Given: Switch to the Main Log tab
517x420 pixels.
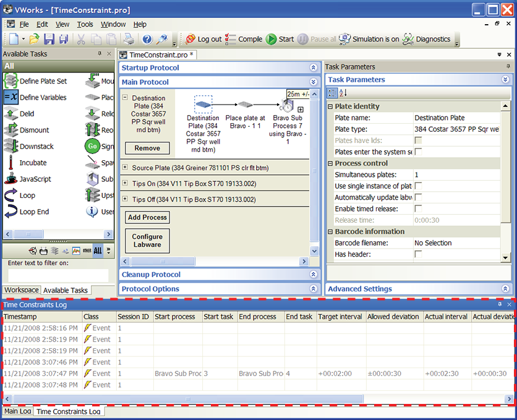Looking at the screenshot, I should tap(17, 411).
